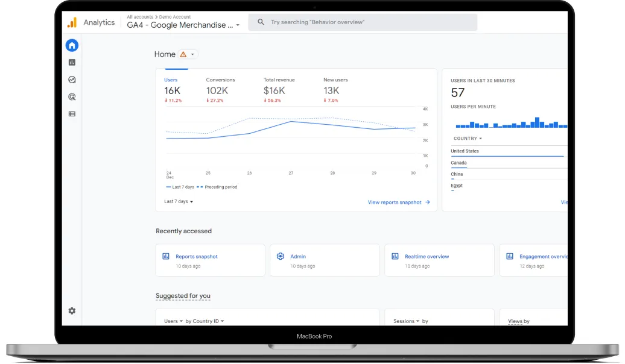Screen dimensions: 625x364
Task: Click the Suggested for you heading
Action: coord(183,295)
